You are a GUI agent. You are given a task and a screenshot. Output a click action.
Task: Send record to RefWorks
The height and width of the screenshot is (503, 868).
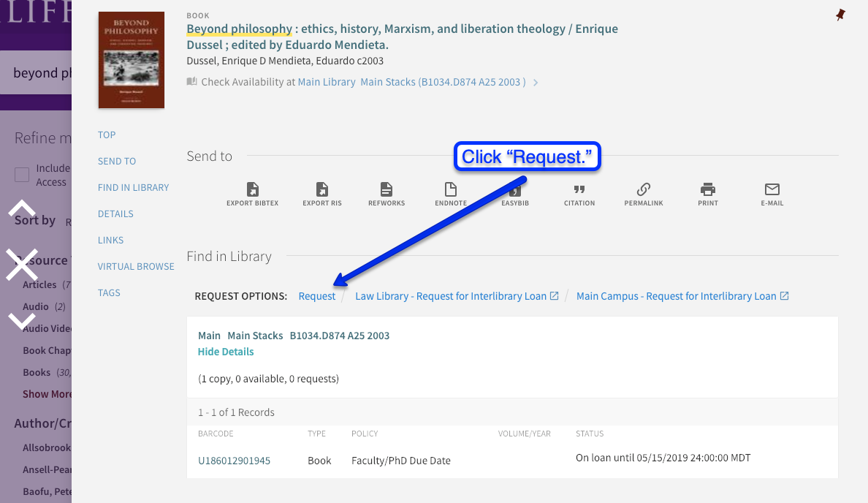[387, 190]
